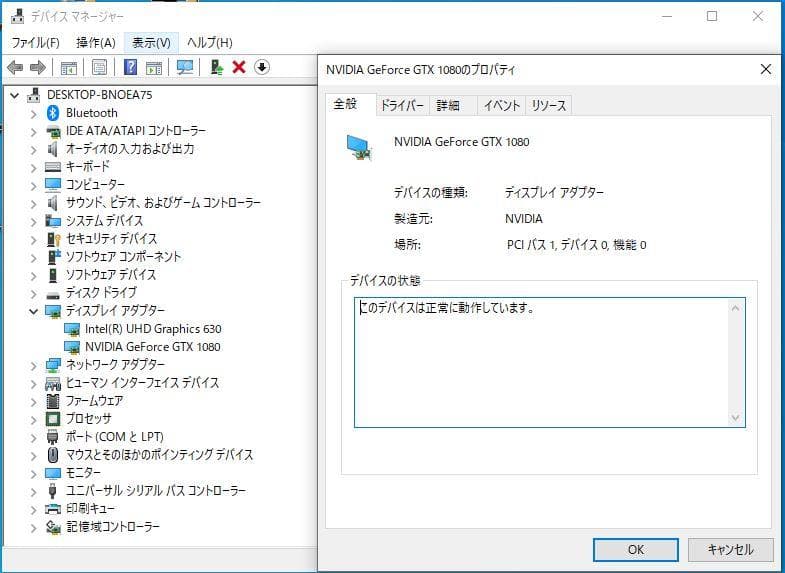Select Intel(R) UHD Graphics 630 adapter
The image size is (785, 573).
pyautogui.click(x=153, y=329)
